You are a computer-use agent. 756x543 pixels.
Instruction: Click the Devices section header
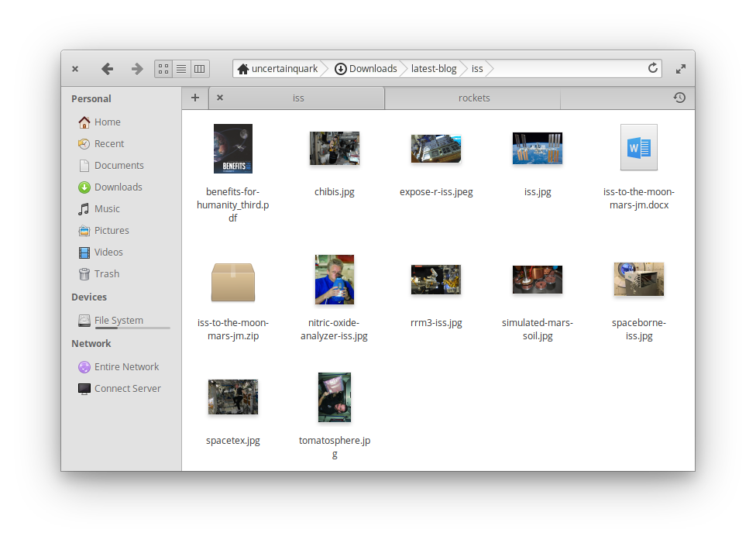click(x=89, y=297)
